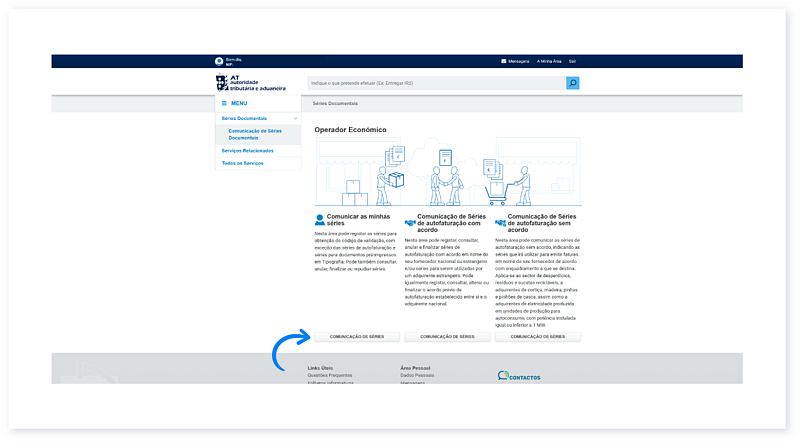Open Todos os Serviços in sidebar
The image size is (800, 443).
pyautogui.click(x=242, y=163)
